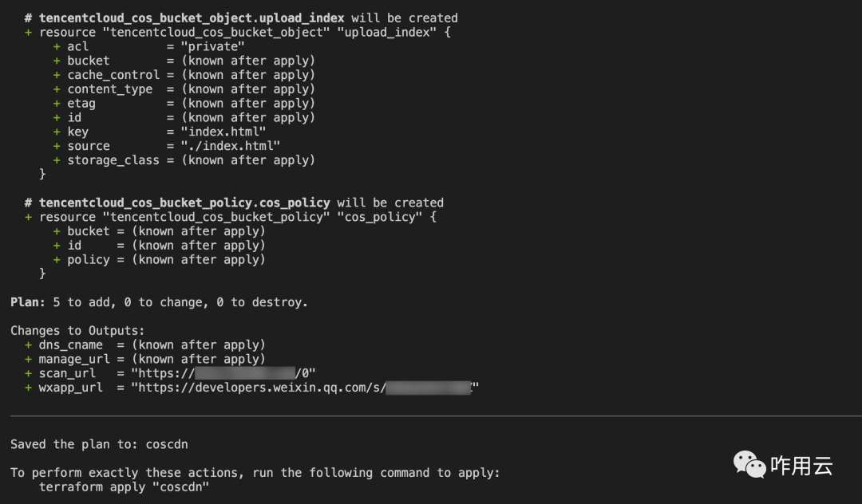Click the tencentcloud_cos_bucket_policy.cos_policy header
This screenshot has height=504, width=862.
(x=184, y=203)
